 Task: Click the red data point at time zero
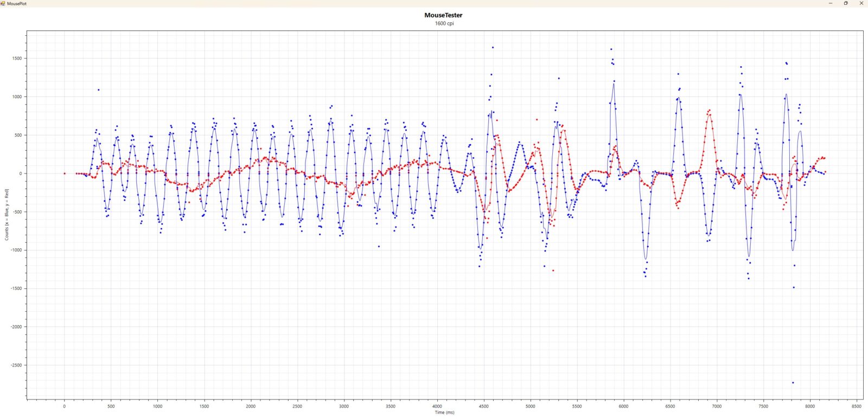click(65, 173)
